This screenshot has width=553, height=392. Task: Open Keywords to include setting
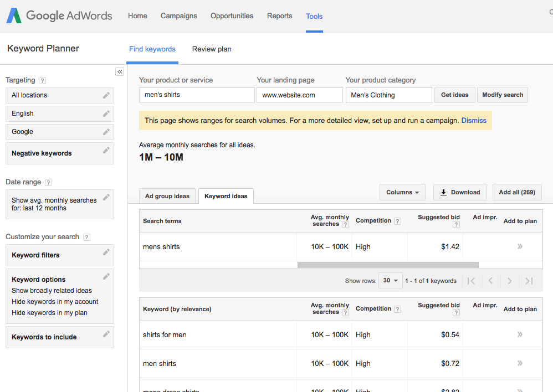click(x=60, y=337)
